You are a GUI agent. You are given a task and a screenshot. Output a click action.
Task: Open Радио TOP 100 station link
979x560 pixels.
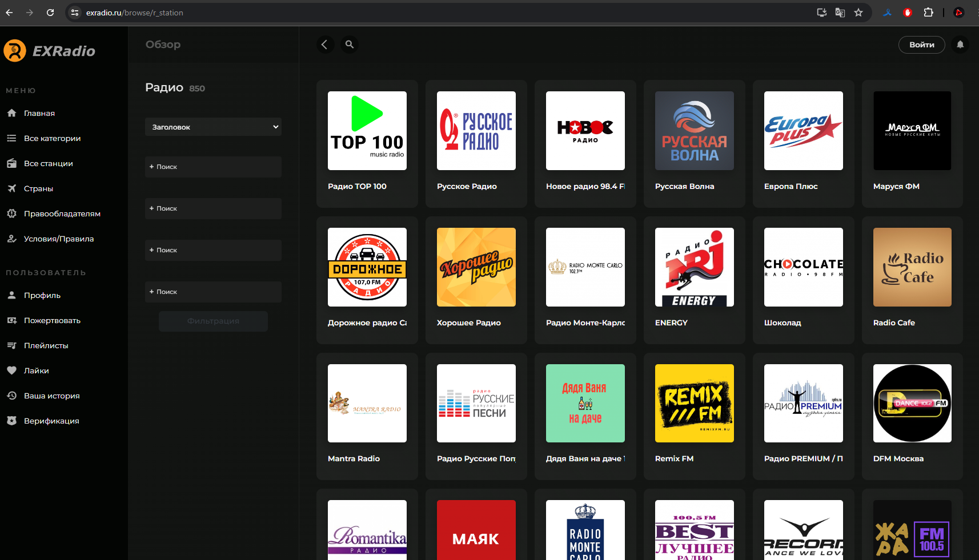pyautogui.click(x=357, y=186)
